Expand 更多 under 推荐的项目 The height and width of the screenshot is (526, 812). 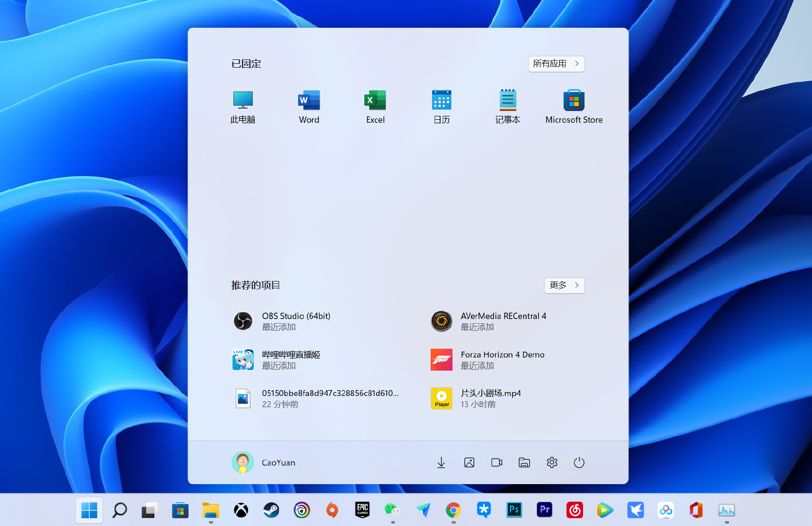[564, 285]
